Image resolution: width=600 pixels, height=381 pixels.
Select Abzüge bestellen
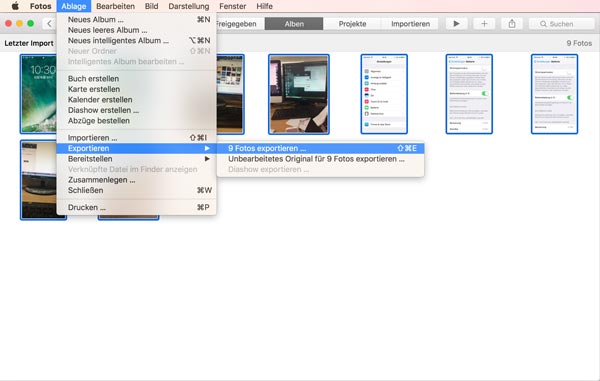pyautogui.click(x=136, y=120)
